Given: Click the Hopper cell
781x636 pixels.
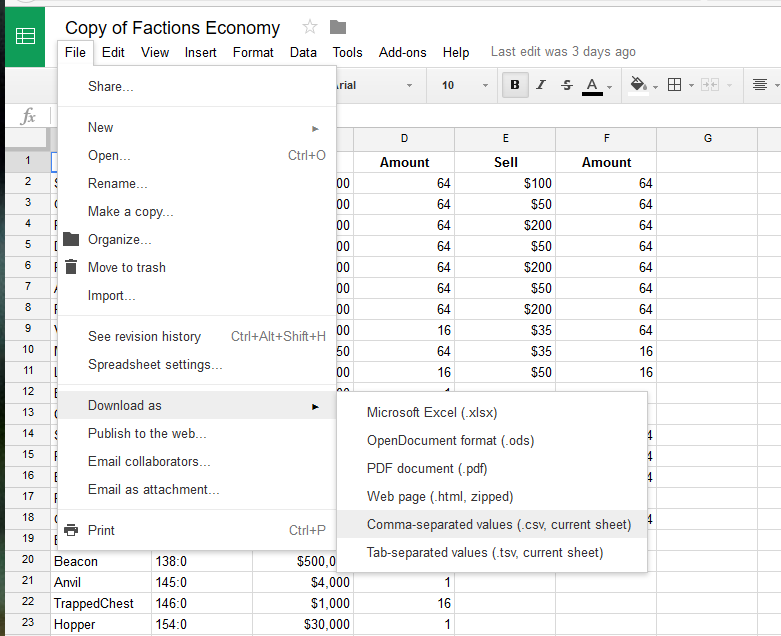Looking at the screenshot, I should [x=101, y=624].
